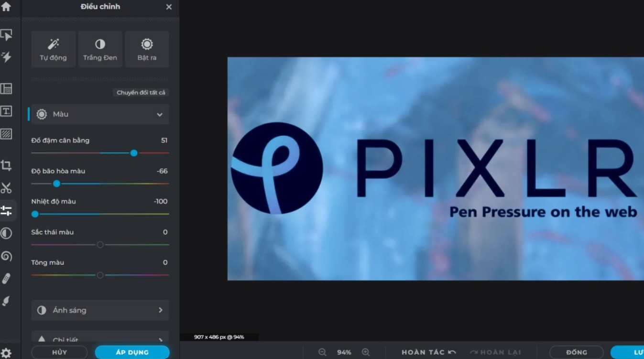This screenshot has height=359, width=644.
Task: Go to the Pixlr home screen
Action: (x=6, y=7)
